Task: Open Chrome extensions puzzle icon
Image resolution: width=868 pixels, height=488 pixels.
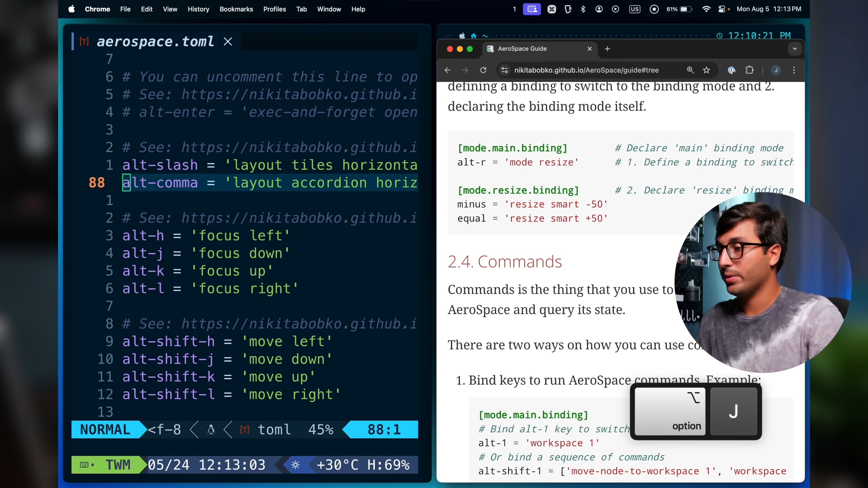Action: point(749,70)
